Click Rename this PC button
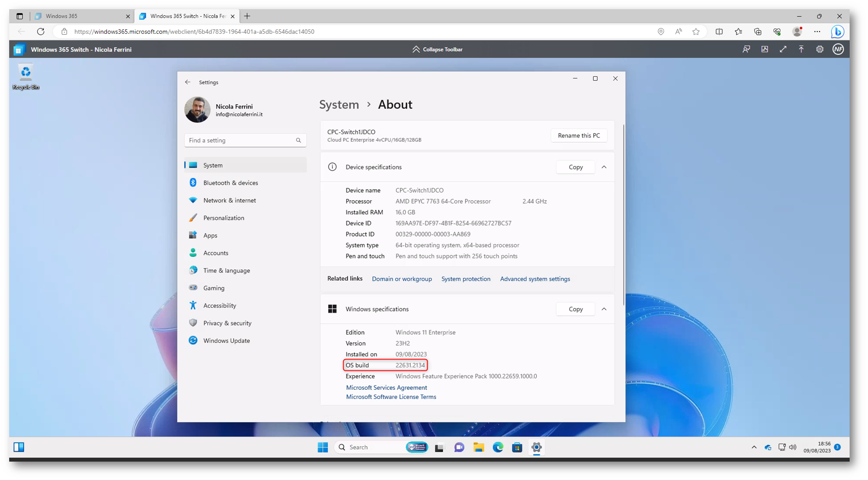This screenshot has width=868, height=480. point(578,135)
